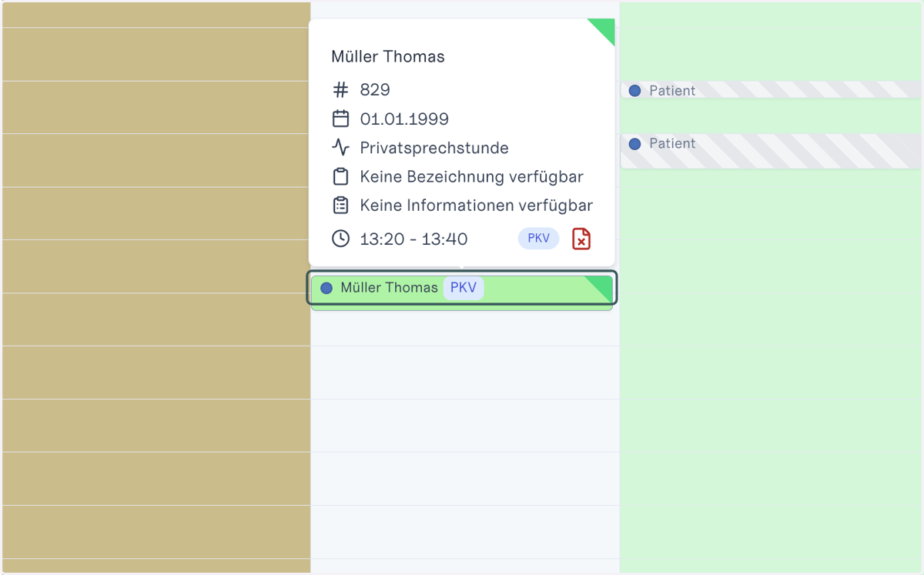
Task: Click the hash icon next to 829
Action: coord(340,90)
